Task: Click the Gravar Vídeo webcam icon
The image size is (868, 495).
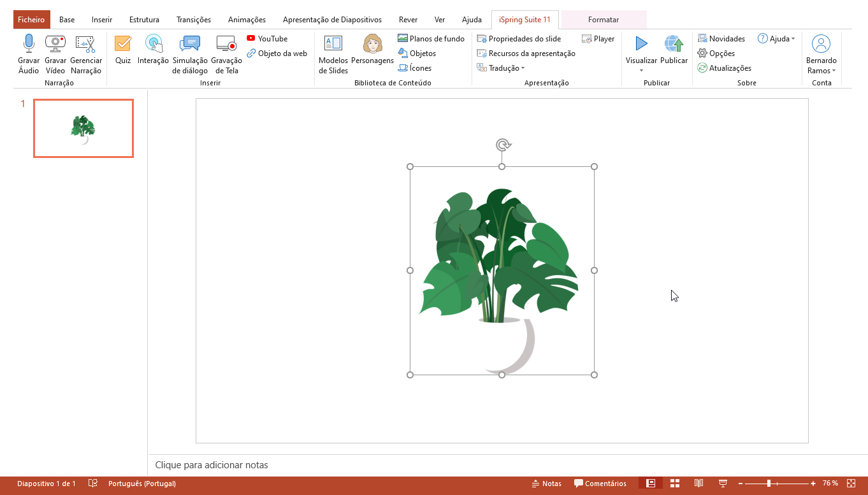Action: (55, 44)
